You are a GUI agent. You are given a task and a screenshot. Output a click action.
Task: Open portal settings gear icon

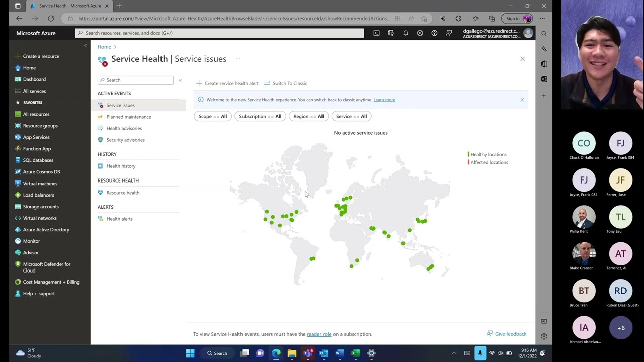click(x=420, y=33)
